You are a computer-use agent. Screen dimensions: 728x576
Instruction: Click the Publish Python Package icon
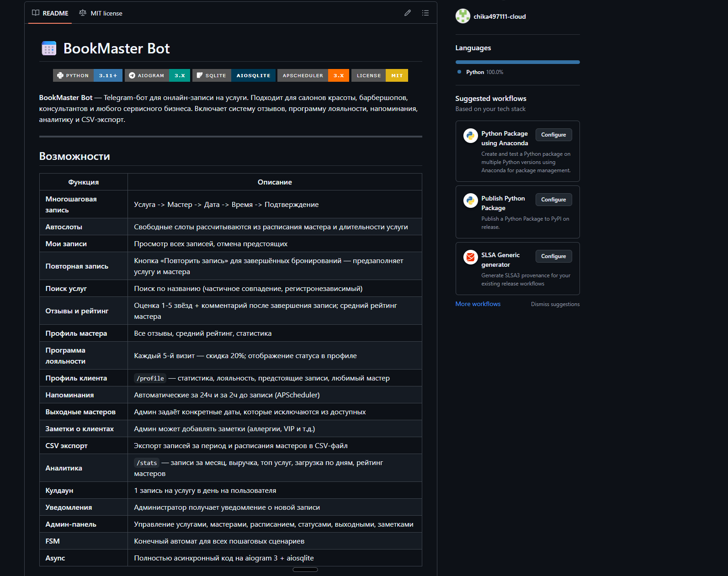point(470,201)
